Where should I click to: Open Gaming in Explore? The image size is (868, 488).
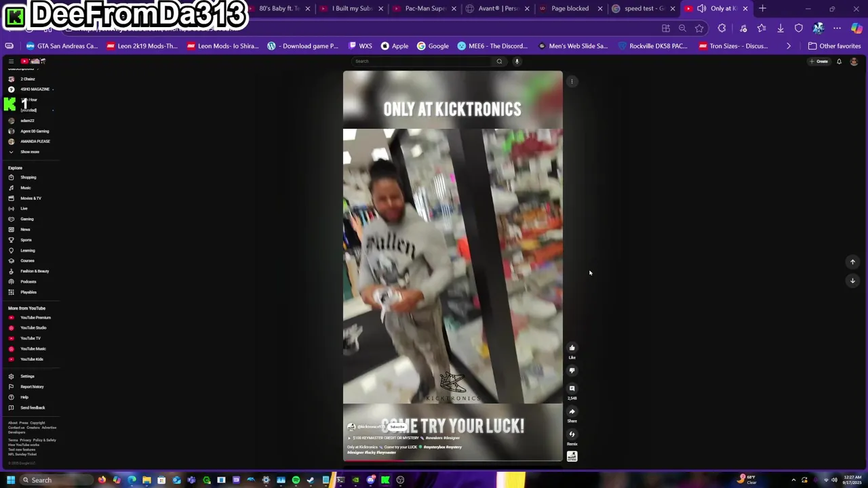click(x=27, y=219)
